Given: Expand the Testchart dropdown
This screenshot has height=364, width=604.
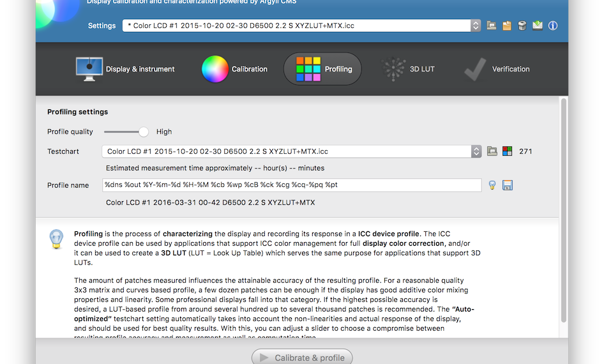Looking at the screenshot, I should (292, 151).
